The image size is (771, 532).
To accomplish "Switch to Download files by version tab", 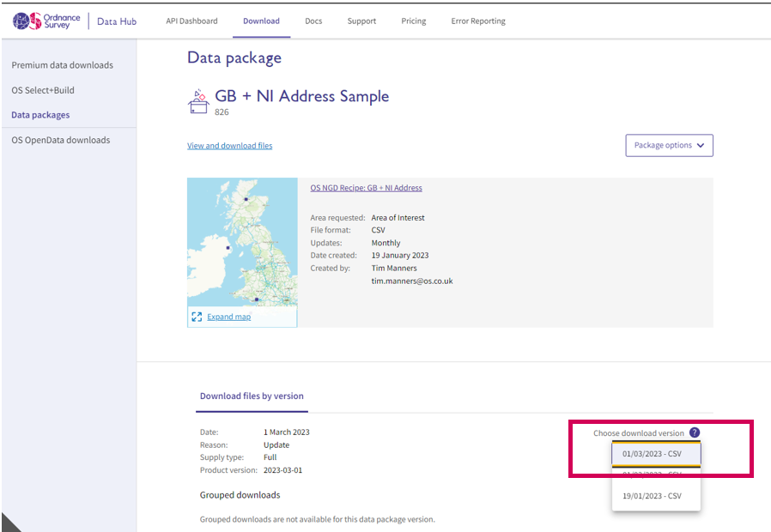I will [252, 396].
